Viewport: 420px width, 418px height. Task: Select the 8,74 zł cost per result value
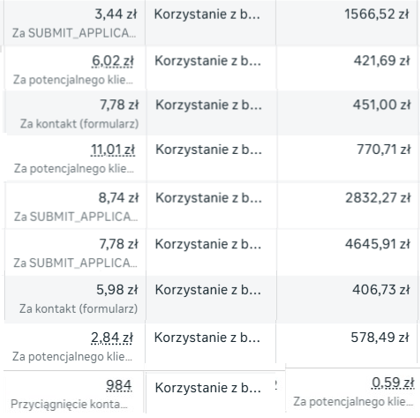click(118, 198)
